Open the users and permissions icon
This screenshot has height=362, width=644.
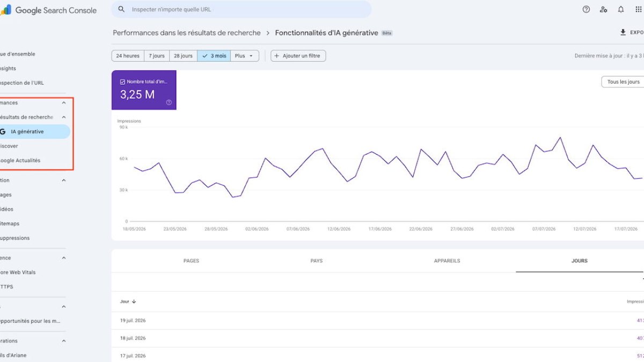point(604,9)
